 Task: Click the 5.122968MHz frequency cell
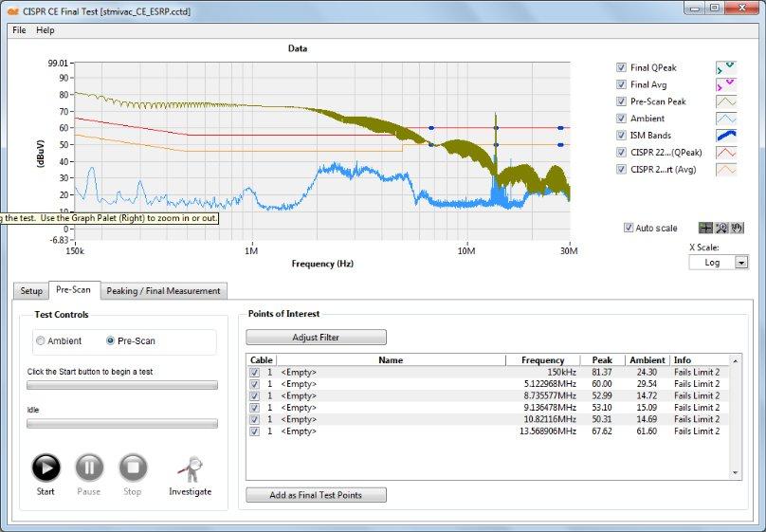coord(550,384)
